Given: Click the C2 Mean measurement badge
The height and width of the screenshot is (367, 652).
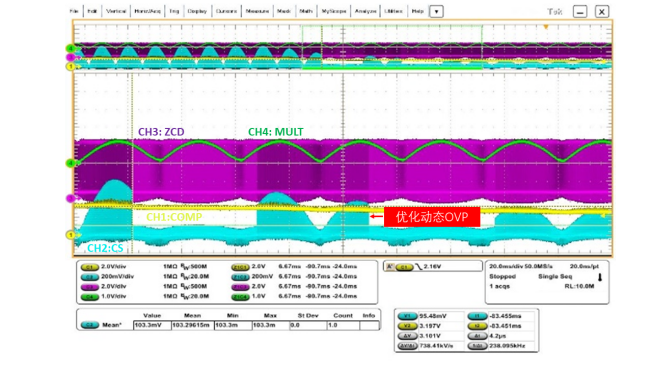Looking at the screenshot, I should tap(89, 325).
